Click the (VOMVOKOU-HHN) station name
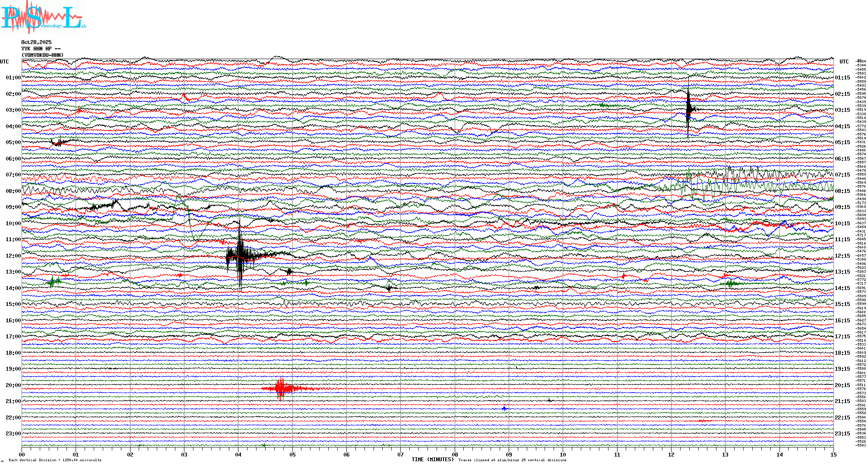Viewport: 868px width, 466px height. [x=42, y=55]
